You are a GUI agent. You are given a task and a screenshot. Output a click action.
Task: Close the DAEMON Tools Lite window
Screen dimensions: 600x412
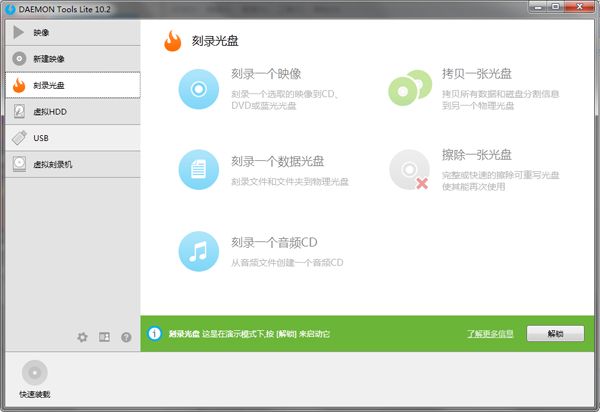pyautogui.click(x=579, y=7)
